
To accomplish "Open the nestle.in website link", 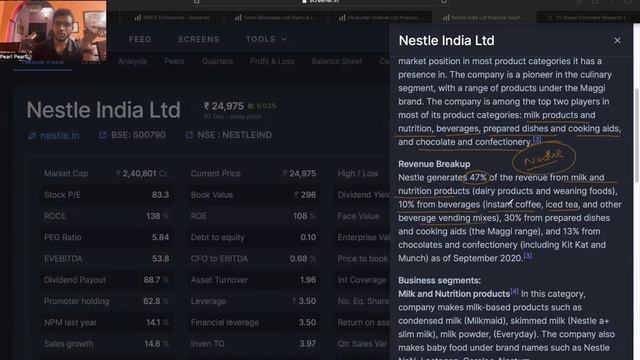I will tap(60, 136).
